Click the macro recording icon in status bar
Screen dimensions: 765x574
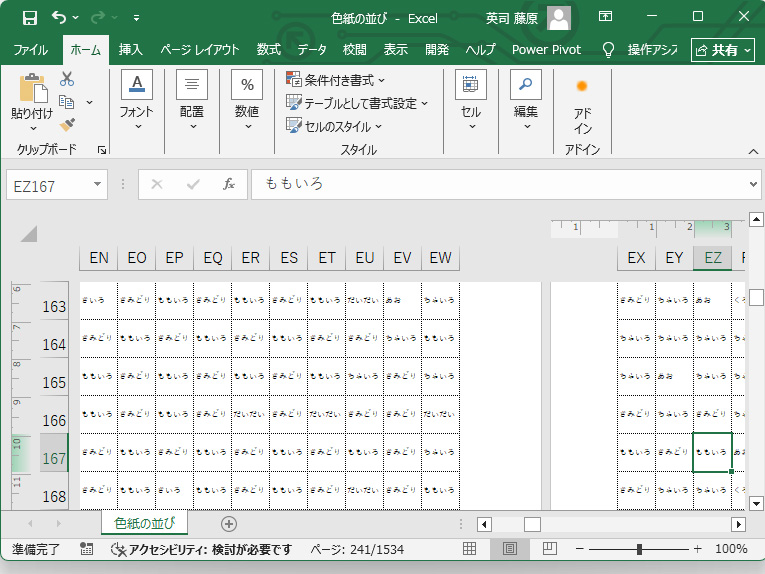click(x=87, y=549)
